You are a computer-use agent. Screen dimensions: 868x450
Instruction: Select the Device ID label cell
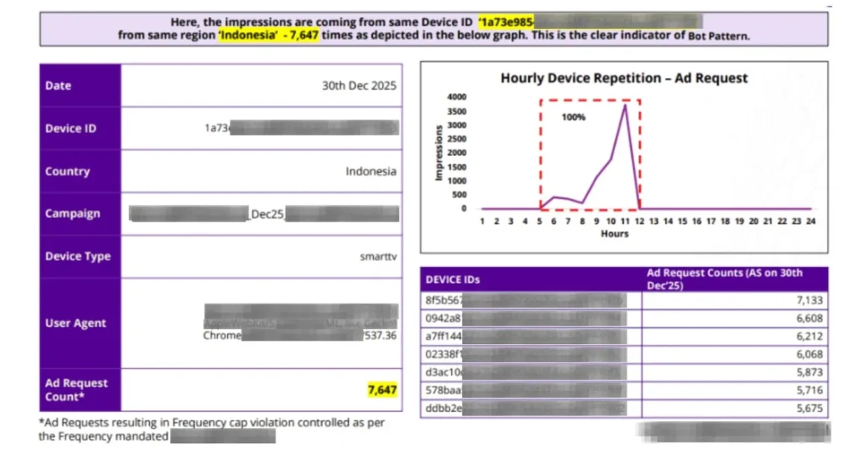(80, 128)
